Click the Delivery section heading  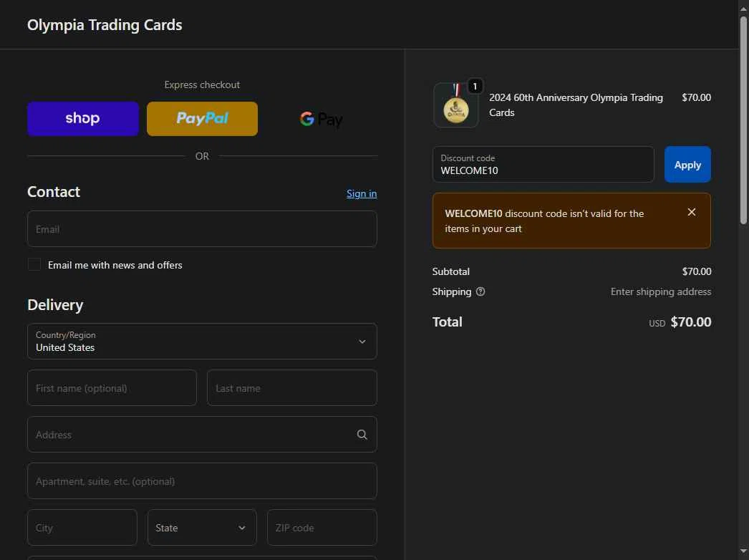tap(55, 305)
